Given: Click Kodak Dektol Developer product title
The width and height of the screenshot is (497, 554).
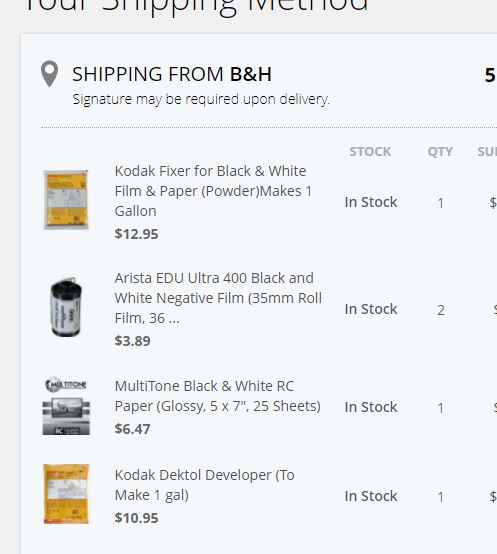Looking at the screenshot, I should [x=205, y=485].
